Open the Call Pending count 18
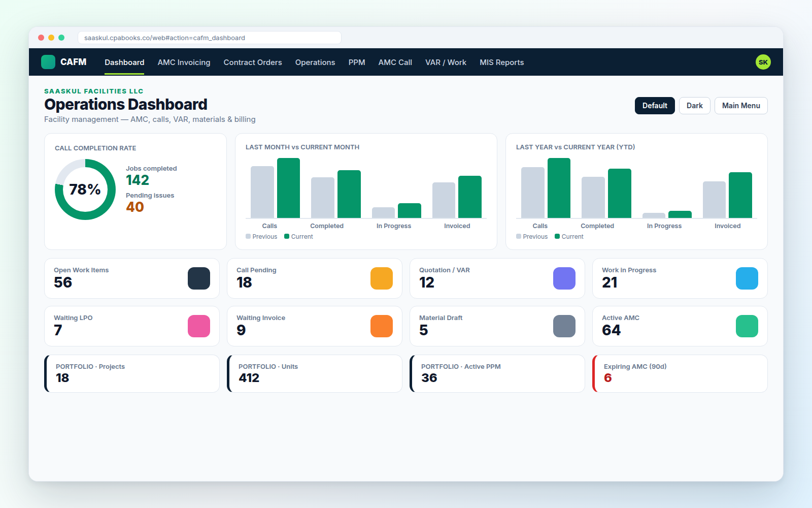 244,282
